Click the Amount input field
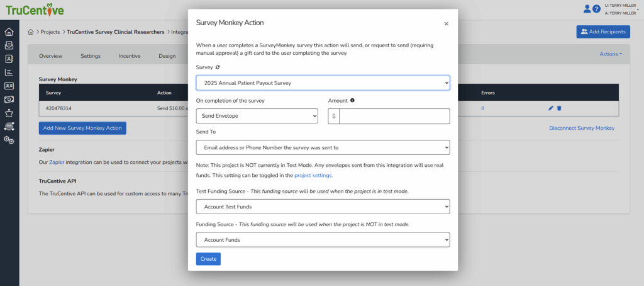 394,117
